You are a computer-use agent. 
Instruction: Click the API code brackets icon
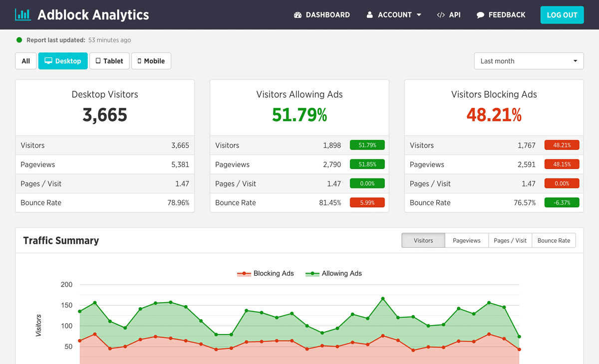coord(440,15)
